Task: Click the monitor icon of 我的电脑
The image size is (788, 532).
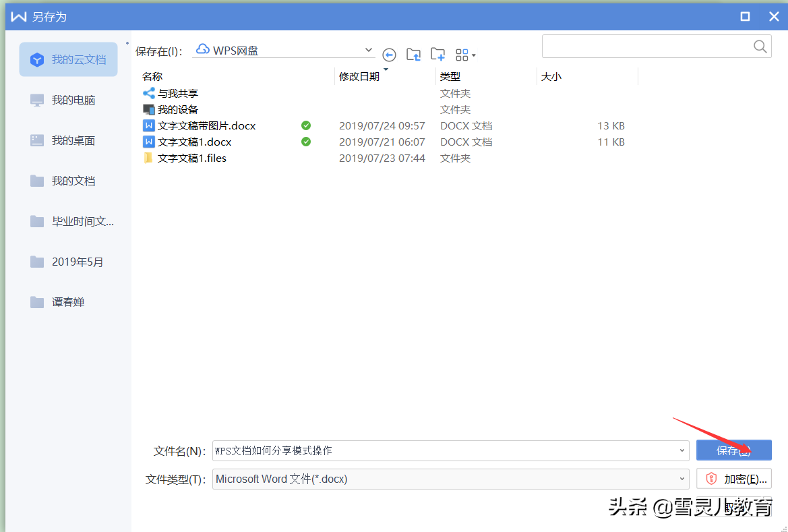Action: coord(36,100)
